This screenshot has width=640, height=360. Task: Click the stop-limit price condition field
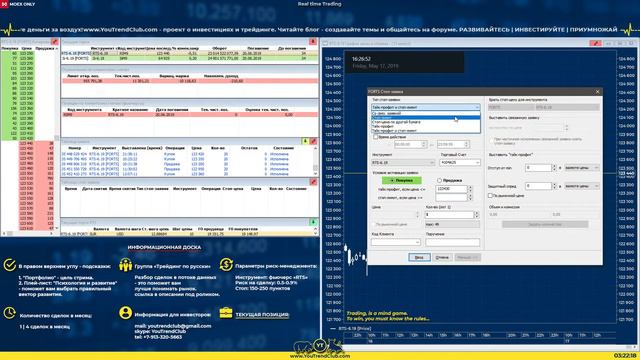(x=451, y=198)
